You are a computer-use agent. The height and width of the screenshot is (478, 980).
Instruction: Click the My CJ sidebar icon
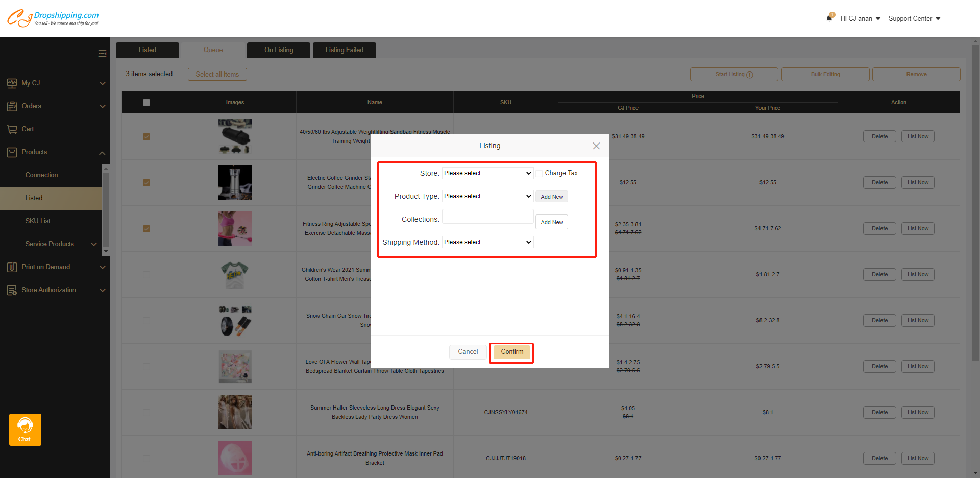tap(12, 83)
